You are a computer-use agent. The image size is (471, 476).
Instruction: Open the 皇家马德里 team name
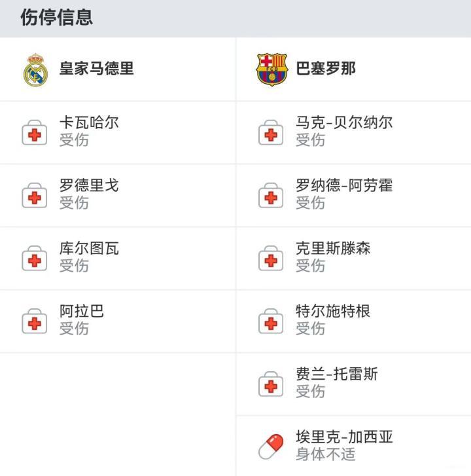(97, 69)
